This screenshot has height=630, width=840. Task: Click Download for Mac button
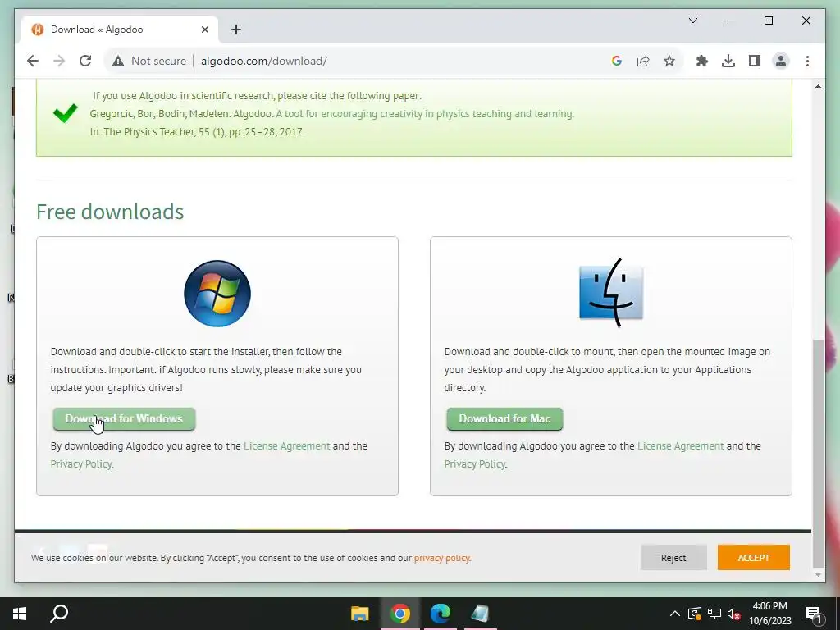point(504,419)
